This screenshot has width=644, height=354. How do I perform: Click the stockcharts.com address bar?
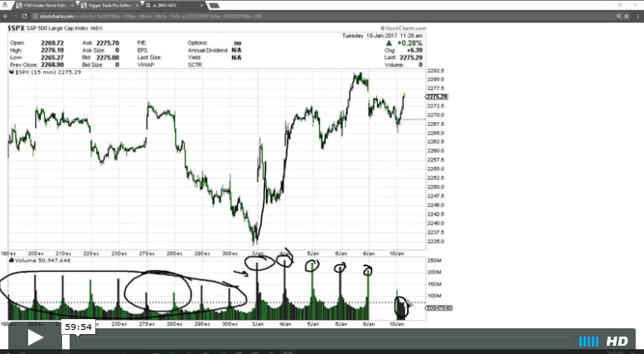[124, 15]
